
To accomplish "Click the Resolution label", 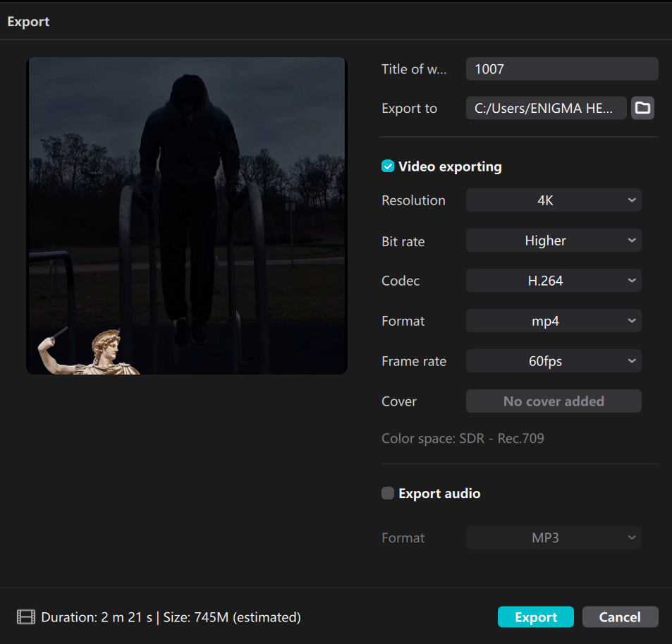I will pyautogui.click(x=413, y=200).
